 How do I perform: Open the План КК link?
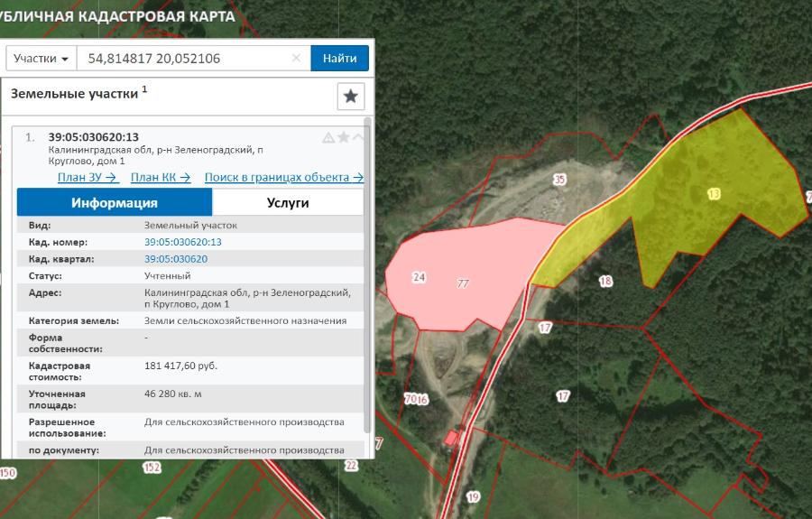pos(161,177)
